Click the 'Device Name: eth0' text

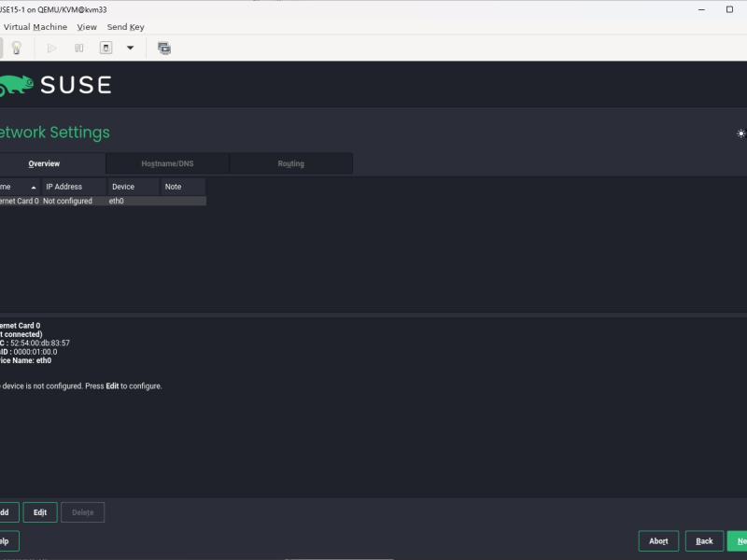point(26,360)
